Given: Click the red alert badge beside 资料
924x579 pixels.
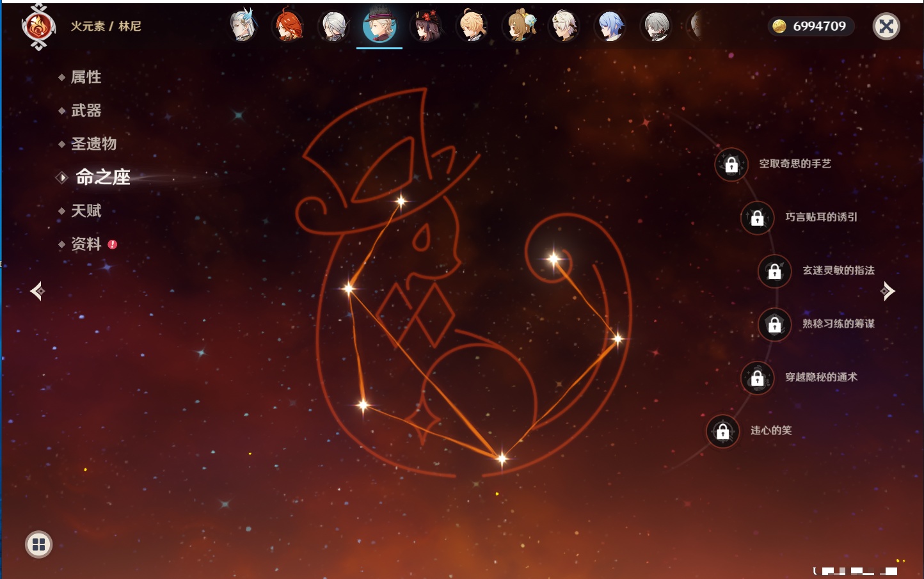Looking at the screenshot, I should tap(113, 244).
